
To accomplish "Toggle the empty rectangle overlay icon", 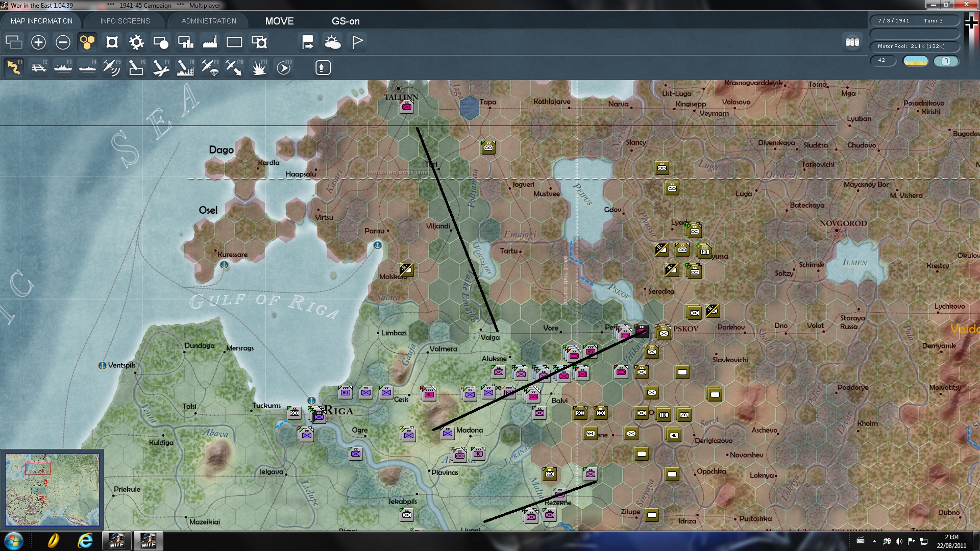I will pos(234,42).
